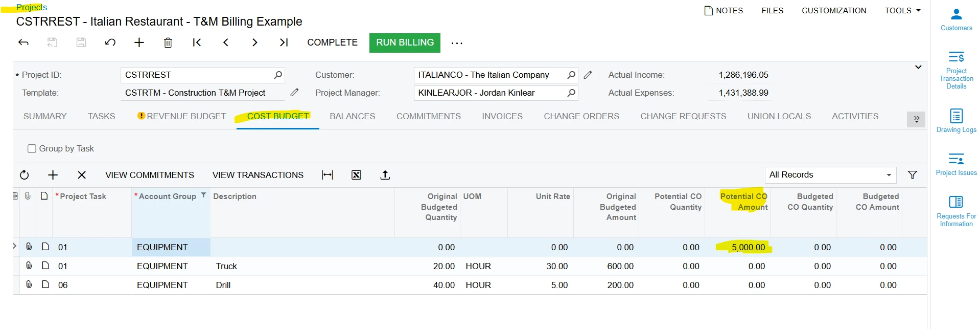The image size is (980, 329).
Task: Open the Revenue Budget tab
Action: (x=186, y=116)
